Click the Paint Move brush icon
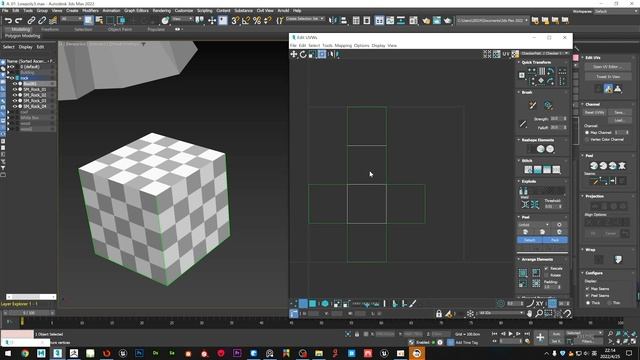The height and width of the screenshot is (360, 640). click(x=532, y=106)
